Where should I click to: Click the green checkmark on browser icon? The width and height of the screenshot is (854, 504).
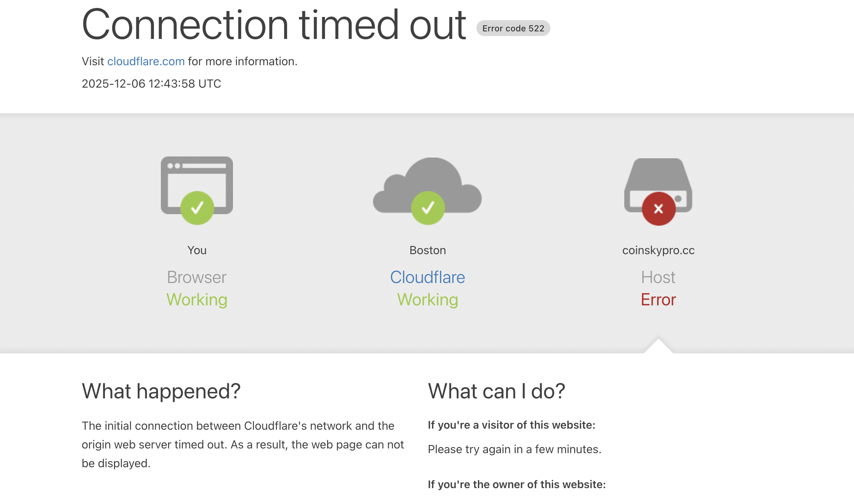coord(197,208)
